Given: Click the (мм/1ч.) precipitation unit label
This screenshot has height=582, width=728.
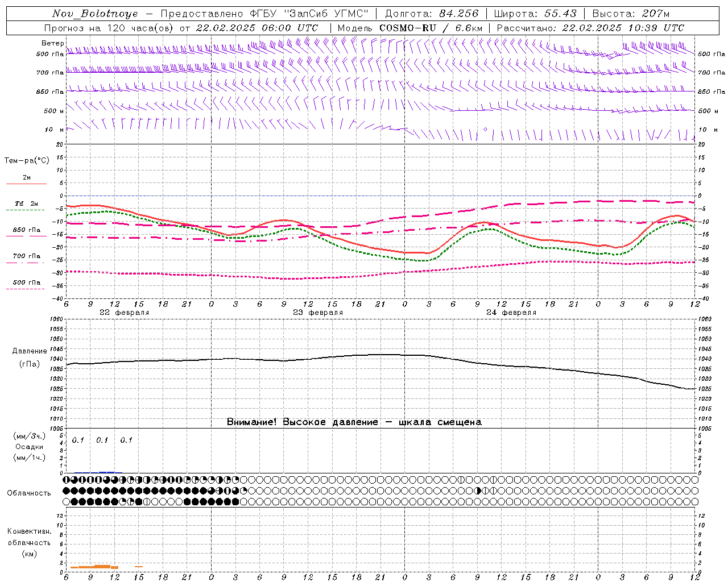Looking at the screenshot, I should (x=30, y=457).
